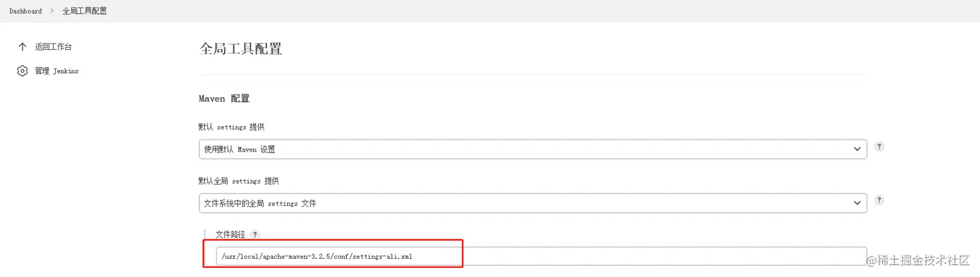Click the Maven 配置 section title
The width and height of the screenshot is (980, 277).
224,98
